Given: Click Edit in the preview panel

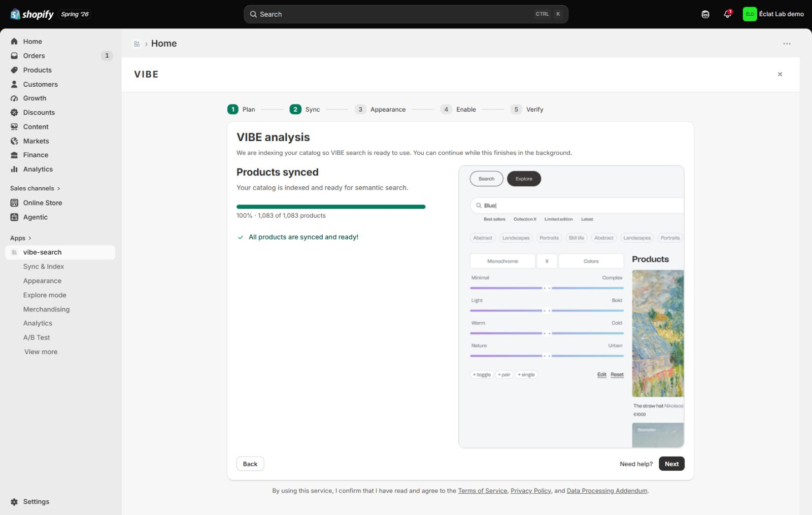Looking at the screenshot, I should point(602,374).
